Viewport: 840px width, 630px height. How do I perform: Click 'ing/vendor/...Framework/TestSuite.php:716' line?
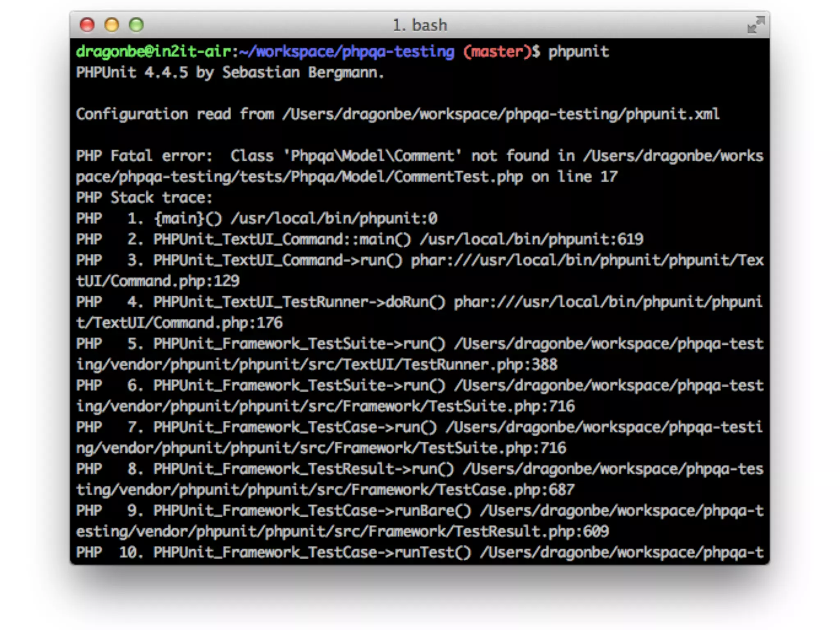(x=325, y=406)
